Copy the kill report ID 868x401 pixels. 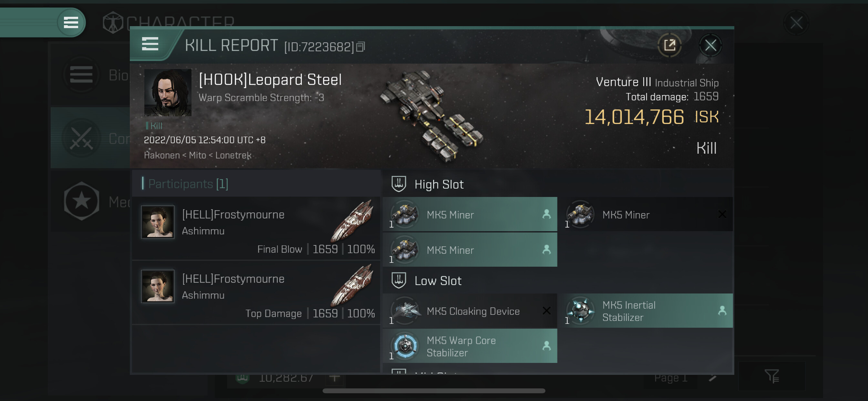click(x=360, y=47)
